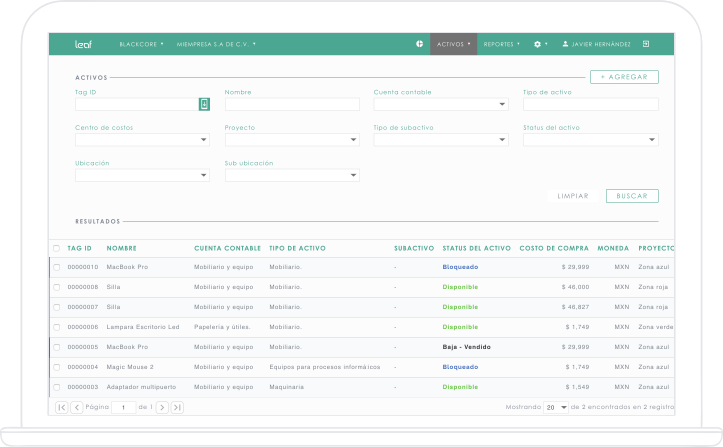Click the Tag ID scanner icon
The width and height of the screenshot is (723, 447).
204,104
